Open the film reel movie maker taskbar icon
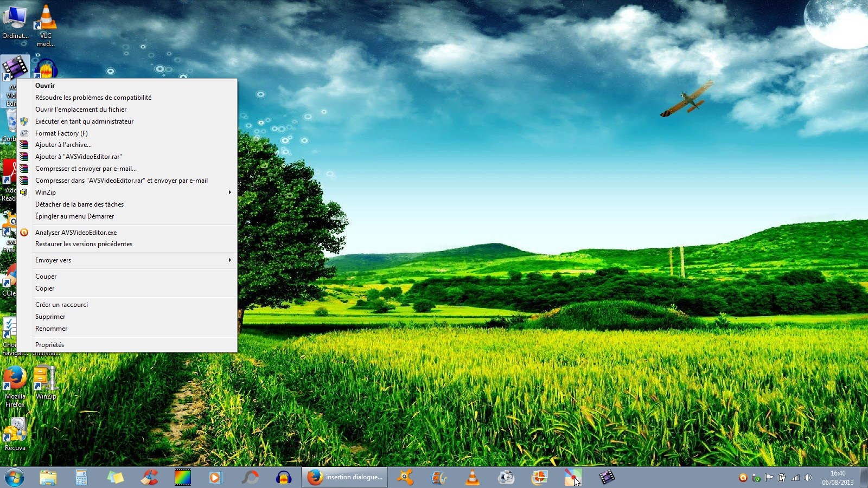Screen dimensions: 868x488 (438, 478)
